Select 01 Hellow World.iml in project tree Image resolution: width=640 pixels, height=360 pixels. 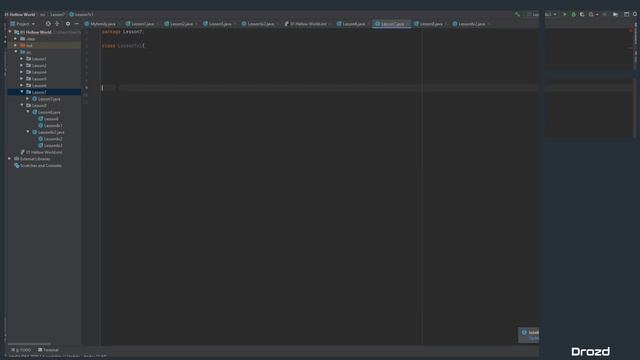(42, 152)
